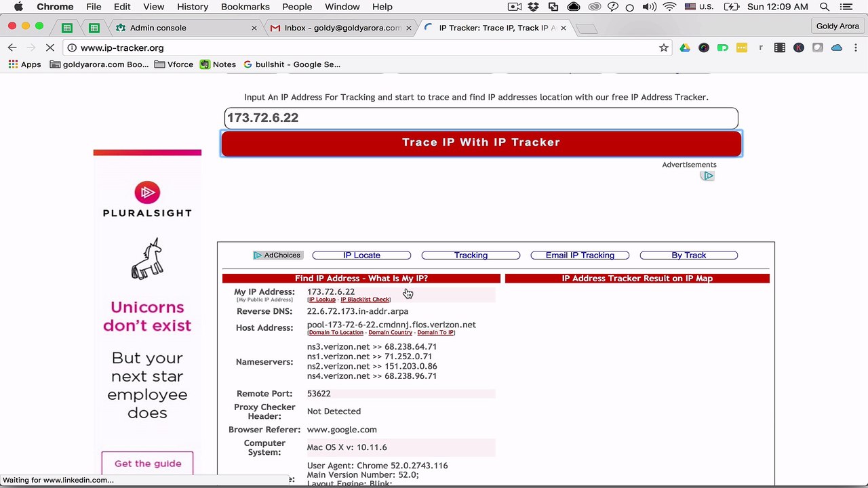Open the IP Blacklist Check link
This screenshot has height=488, width=868.
tap(366, 300)
